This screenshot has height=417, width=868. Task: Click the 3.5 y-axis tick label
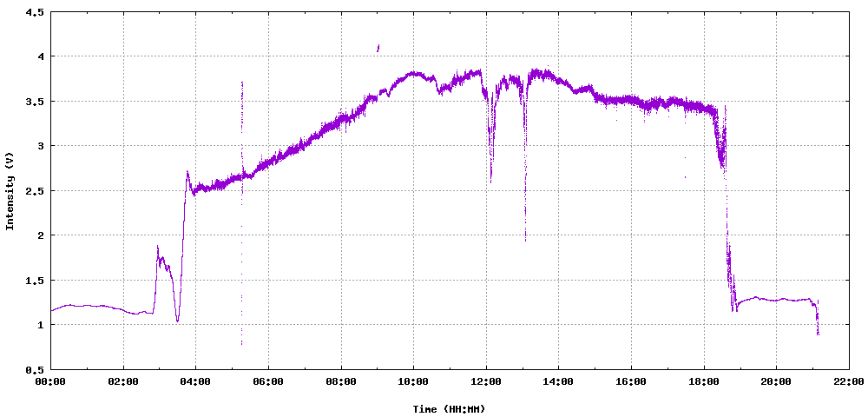click(35, 102)
